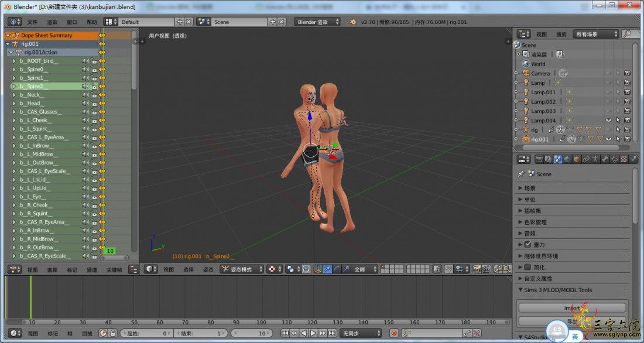Open the World properties tab icon
The height and width of the screenshot is (343, 644).
coord(567,159)
